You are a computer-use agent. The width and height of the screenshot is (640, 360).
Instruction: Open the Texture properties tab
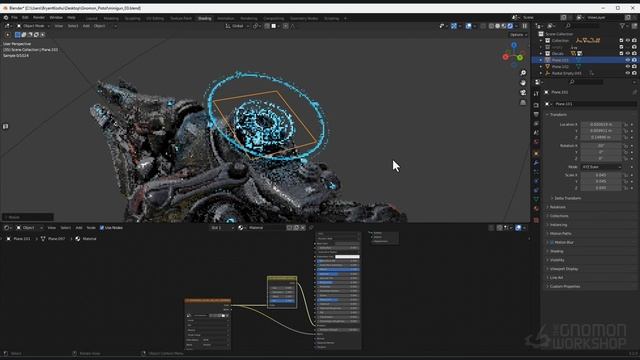536,220
